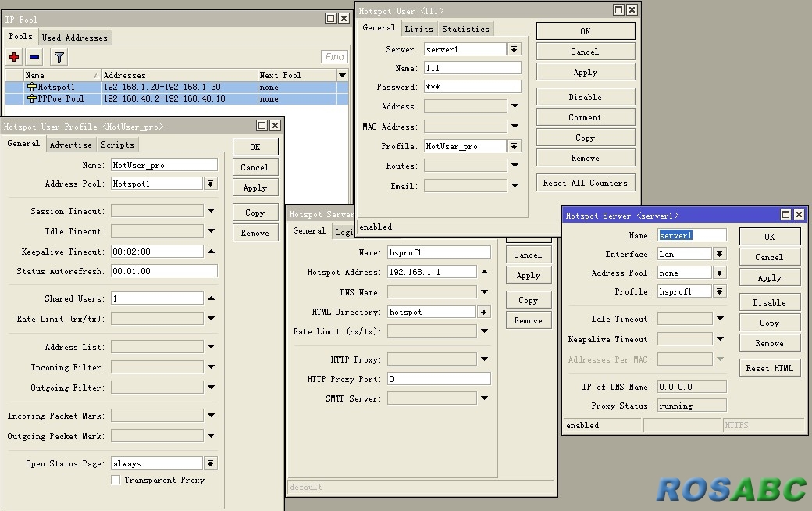The image size is (812, 511).
Task: Expand the Routes field in Hotspot User
Action: point(515,166)
